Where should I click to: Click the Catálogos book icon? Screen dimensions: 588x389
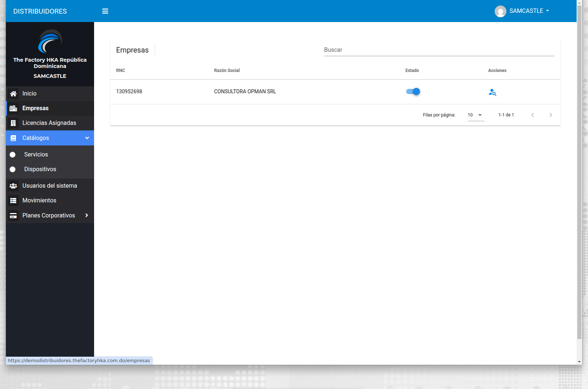[x=13, y=138]
